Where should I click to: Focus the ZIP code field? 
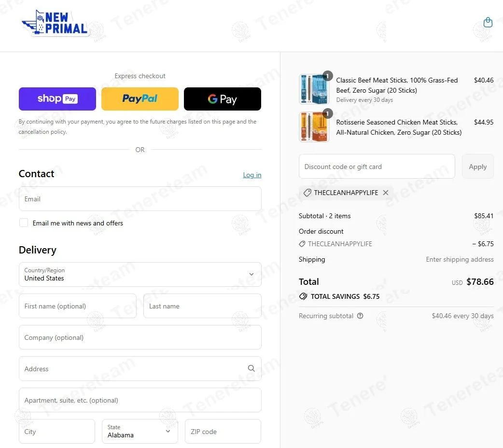pos(223,431)
